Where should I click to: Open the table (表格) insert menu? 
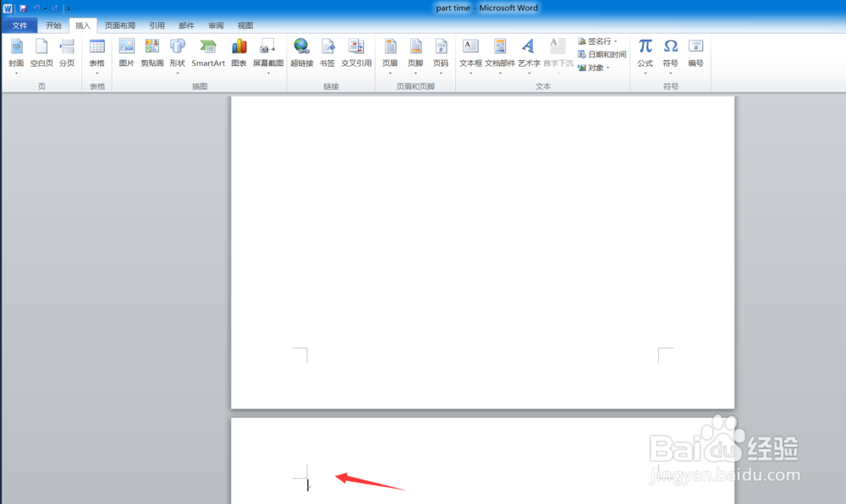97,56
